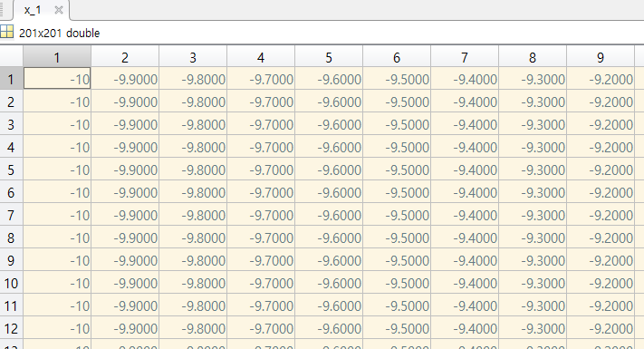Click the matrix grid icon beside 201x201 double
644x349 pixels.
pos(6,32)
